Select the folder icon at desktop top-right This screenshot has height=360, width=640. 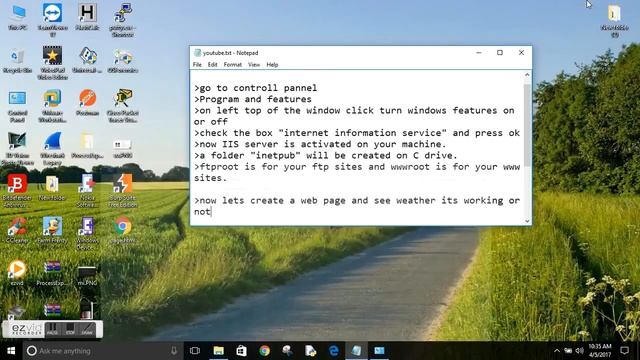[x=614, y=21]
